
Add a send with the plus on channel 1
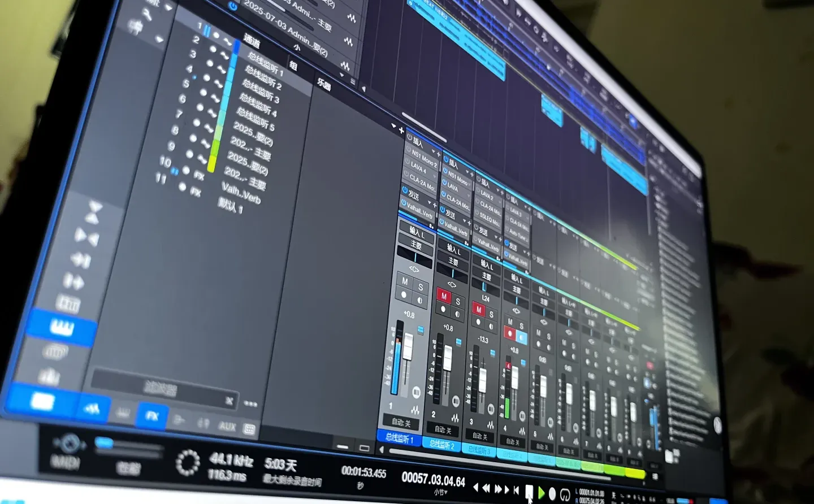(x=434, y=205)
